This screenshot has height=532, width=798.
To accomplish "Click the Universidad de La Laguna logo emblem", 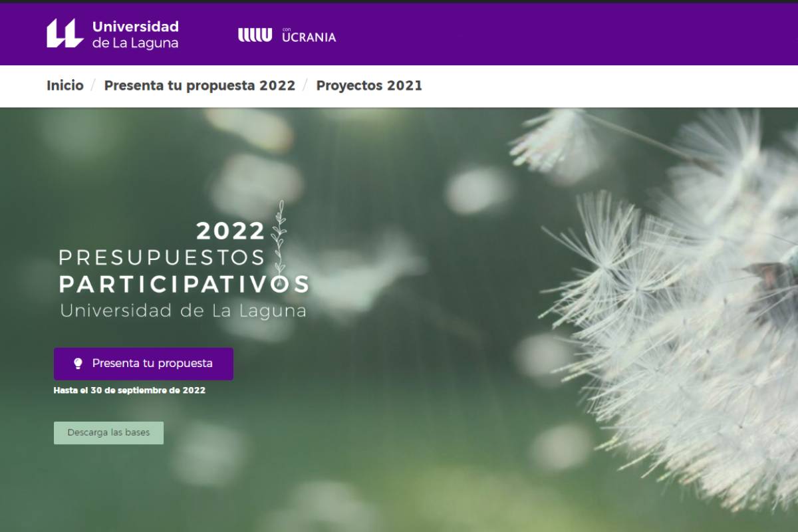I will (65, 34).
